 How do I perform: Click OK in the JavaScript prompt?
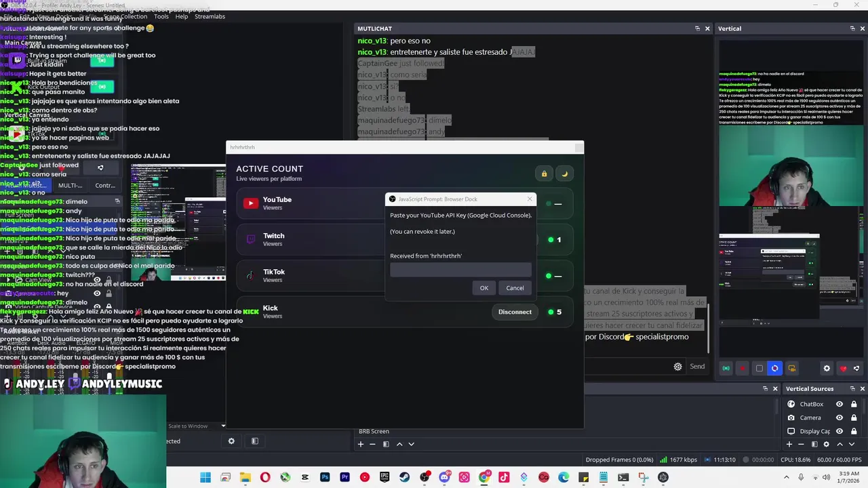pyautogui.click(x=484, y=288)
